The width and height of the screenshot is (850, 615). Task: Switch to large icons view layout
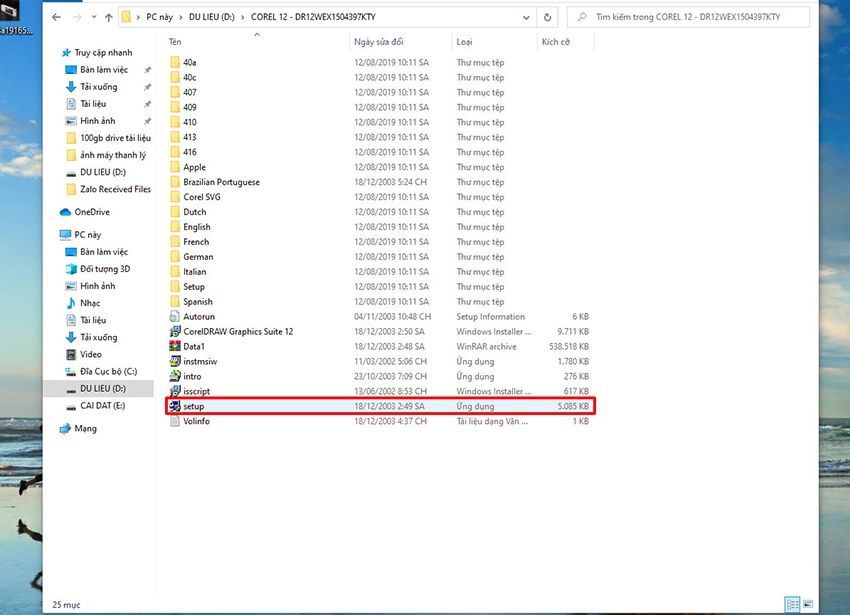click(x=808, y=604)
